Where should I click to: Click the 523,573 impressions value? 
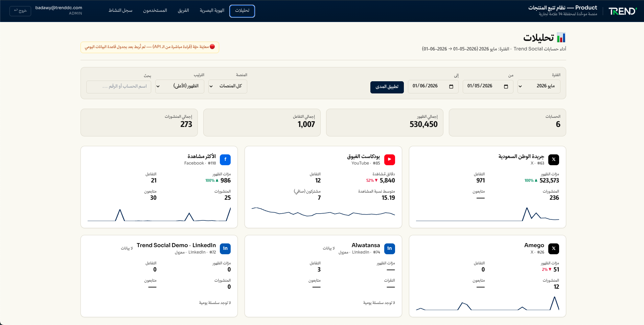(x=549, y=180)
